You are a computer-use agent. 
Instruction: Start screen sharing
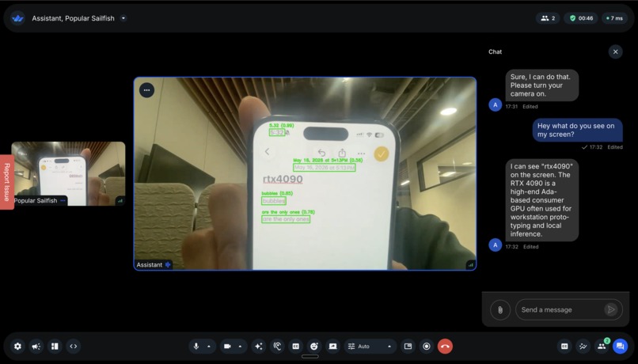332,346
